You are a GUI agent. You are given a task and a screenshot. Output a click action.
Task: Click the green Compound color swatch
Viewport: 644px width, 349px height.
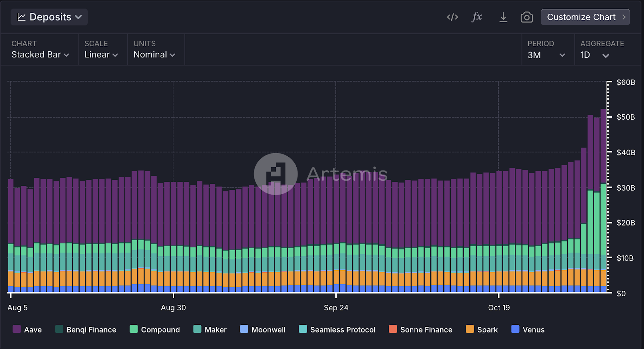134,329
